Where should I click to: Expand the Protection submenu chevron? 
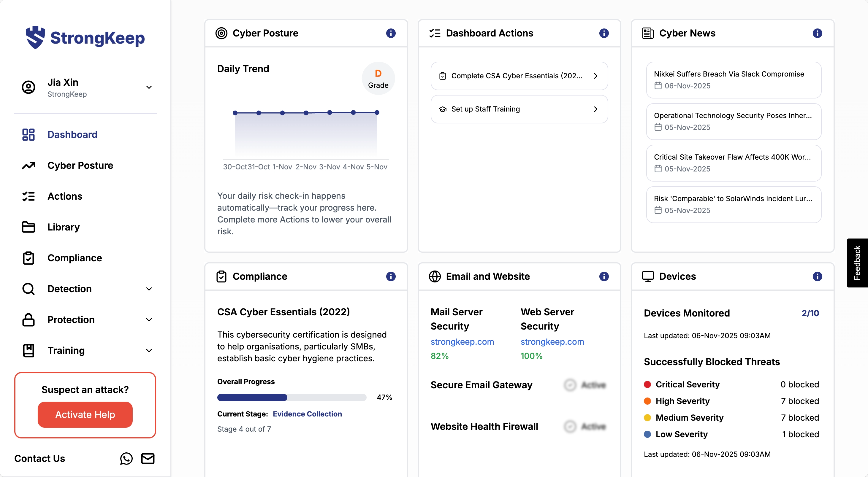149,320
